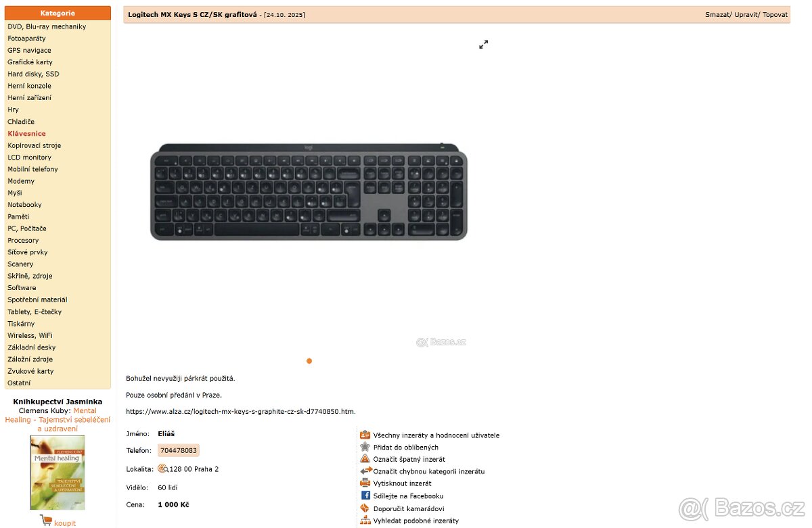
Task: Open the Grafické karty category
Action: pyautogui.click(x=30, y=62)
